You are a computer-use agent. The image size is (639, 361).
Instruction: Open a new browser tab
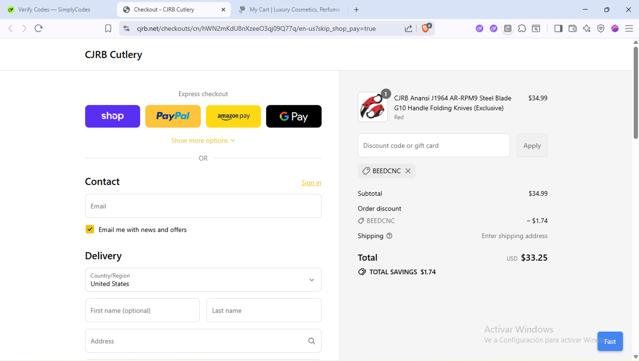point(356,9)
